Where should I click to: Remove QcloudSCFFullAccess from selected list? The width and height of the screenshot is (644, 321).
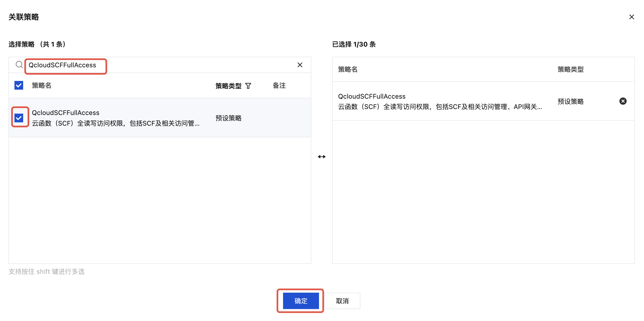point(623,101)
